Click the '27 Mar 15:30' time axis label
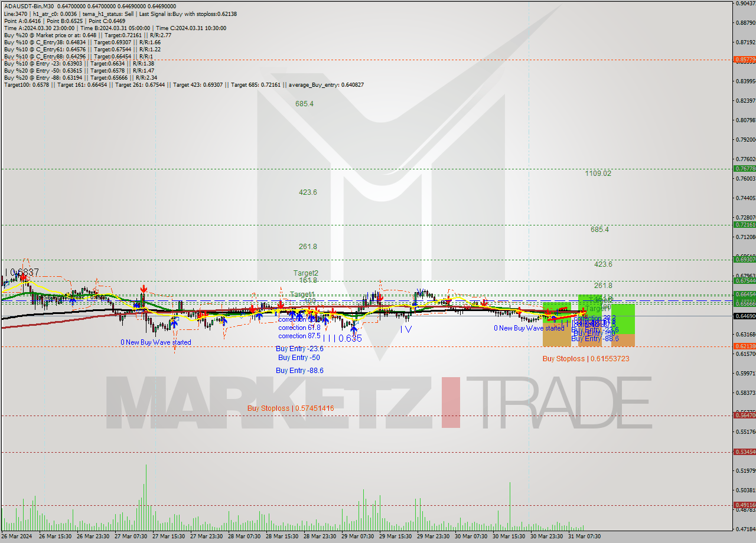This screenshot has height=543, width=756. click(168, 537)
